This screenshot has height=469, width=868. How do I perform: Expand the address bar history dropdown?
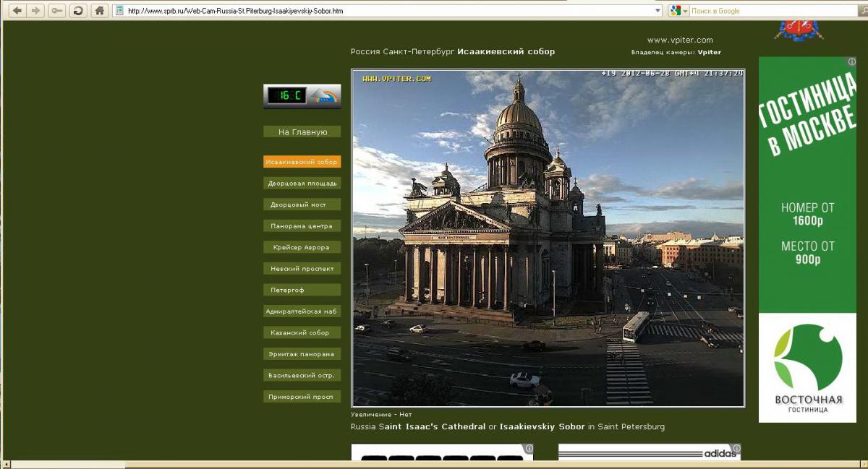point(658,11)
